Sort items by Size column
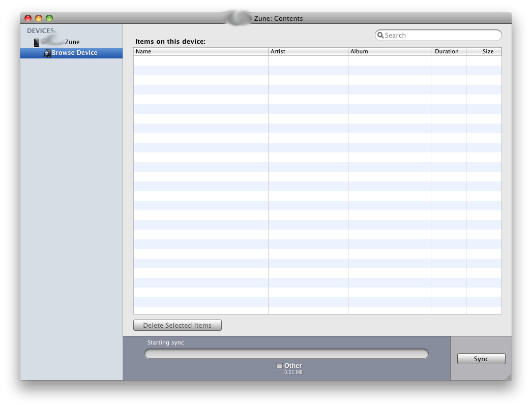 tap(484, 51)
